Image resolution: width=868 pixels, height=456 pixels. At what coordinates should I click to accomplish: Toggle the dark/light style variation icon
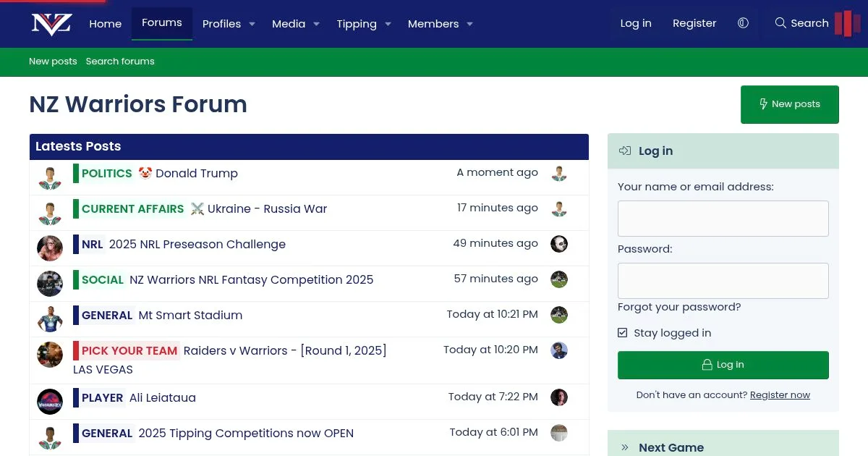(x=743, y=23)
